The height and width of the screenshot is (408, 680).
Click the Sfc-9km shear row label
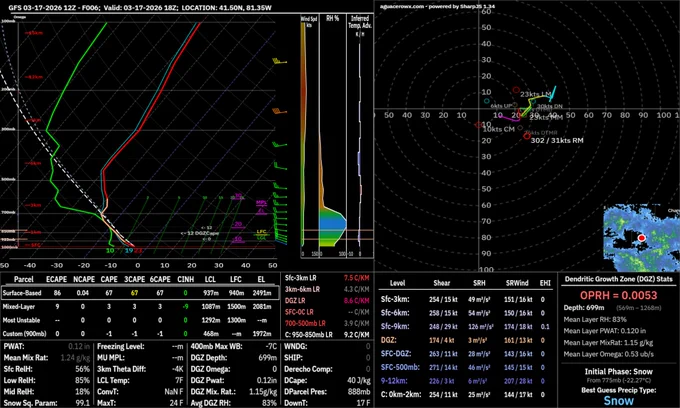(395, 326)
